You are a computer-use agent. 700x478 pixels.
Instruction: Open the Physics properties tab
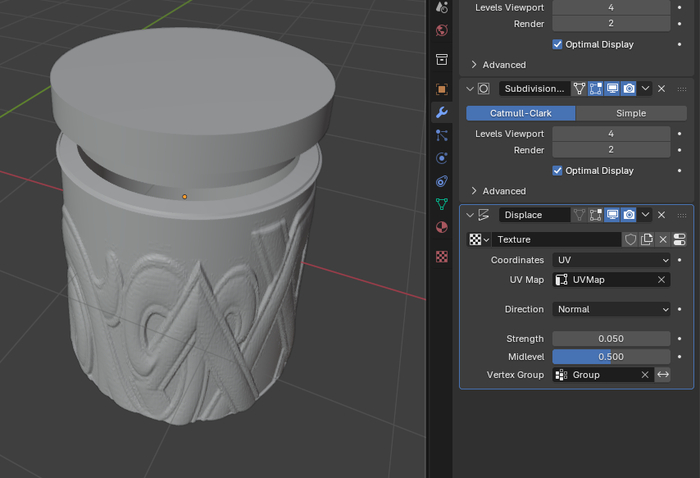click(x=442, y=158)
